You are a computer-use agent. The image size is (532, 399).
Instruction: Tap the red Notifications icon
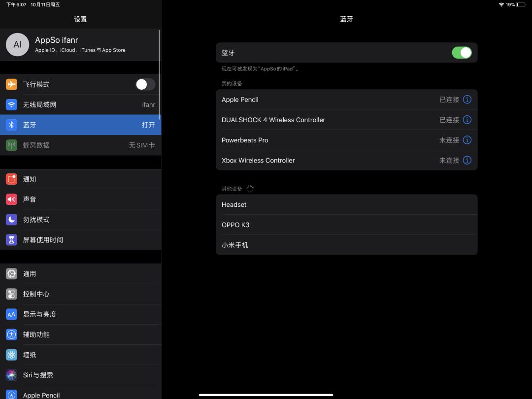[11, 179]
